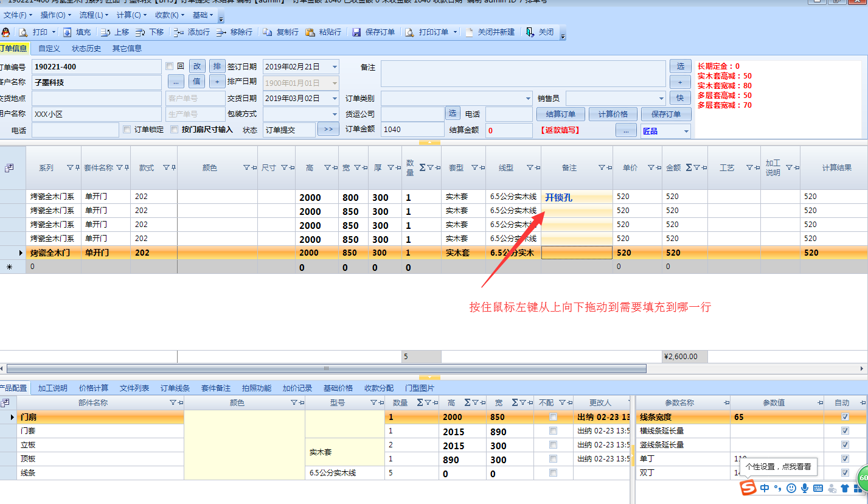Viewport: 868px width, 504px height.
Task: Expand the 订单类别 dropdown
Action: pyautogui.click(x=527, y=98)
